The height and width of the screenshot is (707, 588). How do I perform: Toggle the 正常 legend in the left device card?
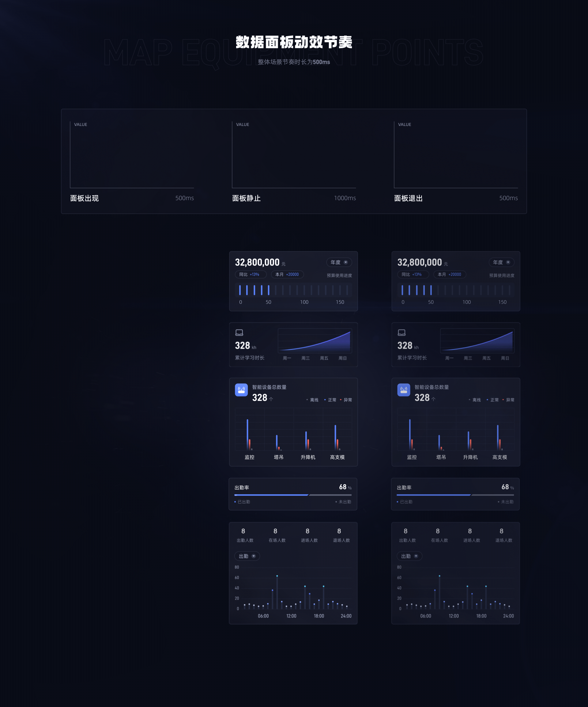330,400
